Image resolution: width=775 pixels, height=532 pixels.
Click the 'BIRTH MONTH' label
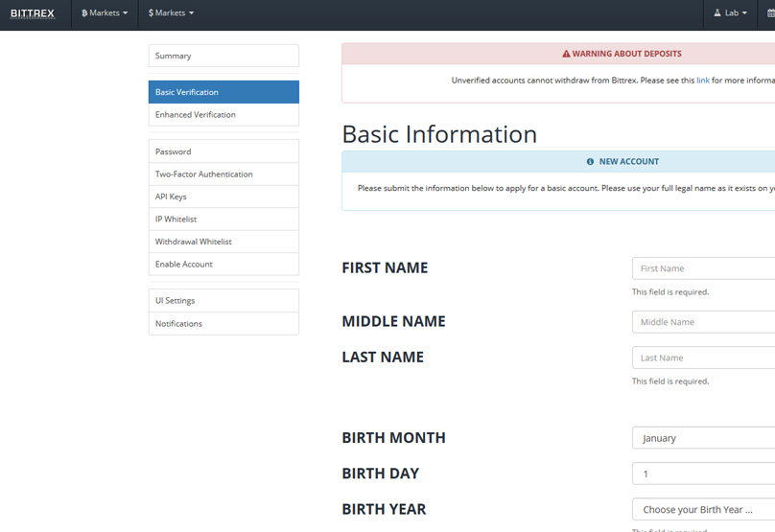click(x=393, y=438)
